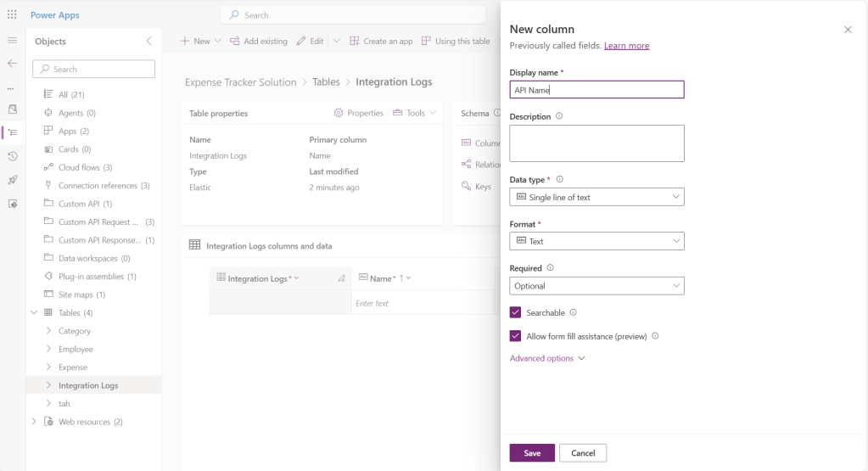
Task: Open the dropdown arrow next to Edit
Action: [x=337, y=41]
